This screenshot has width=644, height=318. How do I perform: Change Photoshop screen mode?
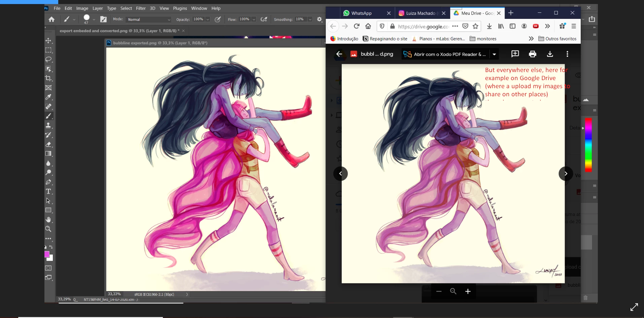pyautogui.click(x=48, y=278)
